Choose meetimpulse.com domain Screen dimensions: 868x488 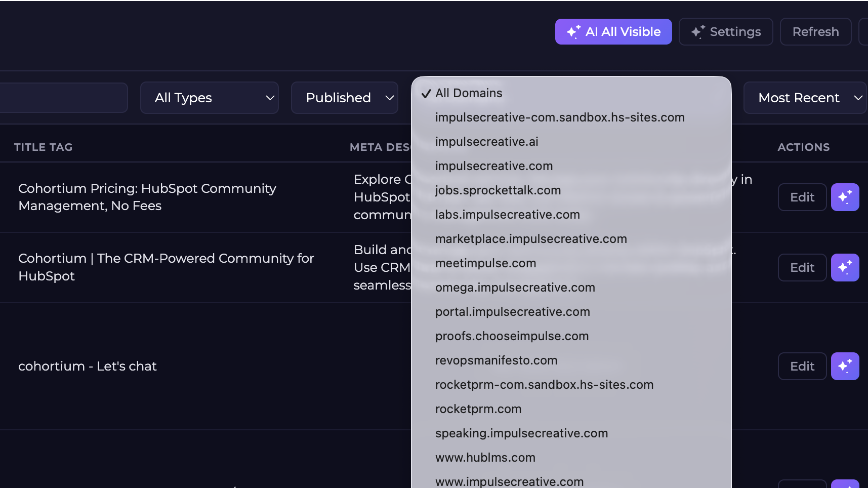click(571, 263)
